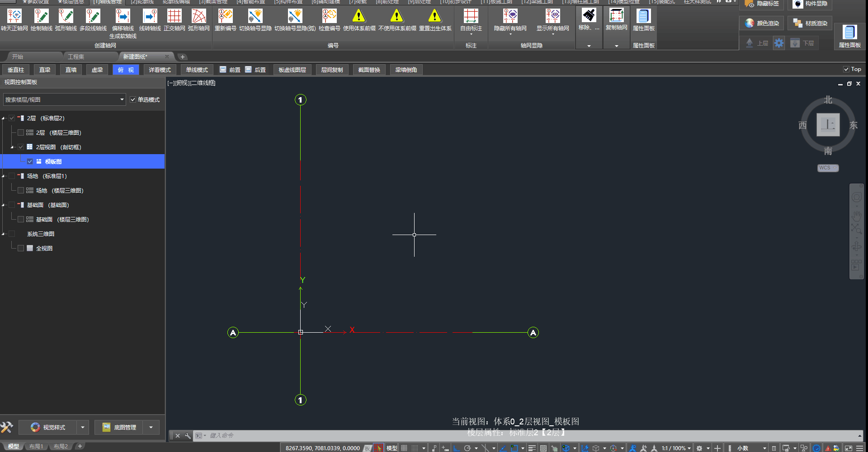This screenshot has height=452, width=868.
Task: Click the 详看模式 button
Action: (160, 70)
